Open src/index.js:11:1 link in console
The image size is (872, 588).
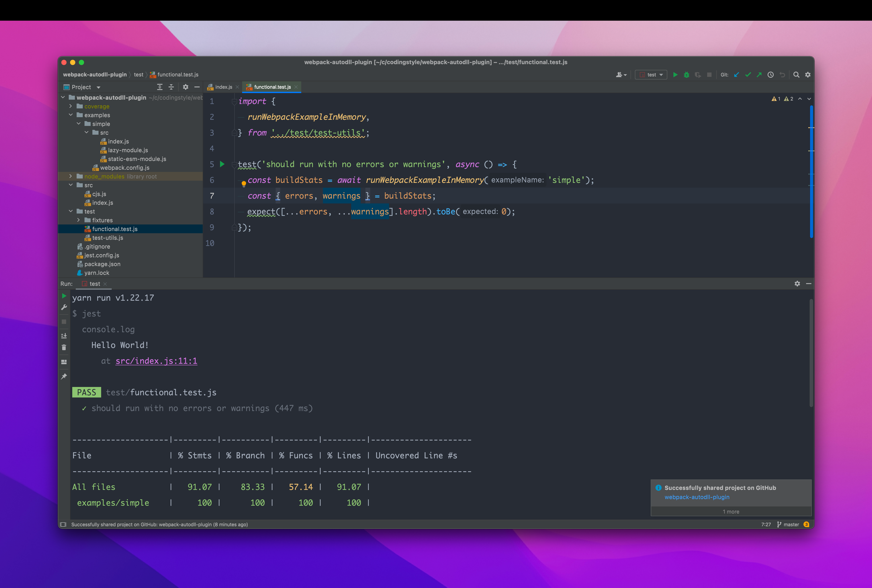(x=156, y=361)
